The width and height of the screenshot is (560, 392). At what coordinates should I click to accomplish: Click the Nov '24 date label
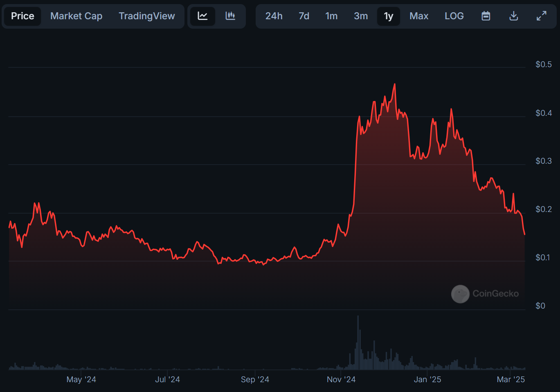(341, 379)
